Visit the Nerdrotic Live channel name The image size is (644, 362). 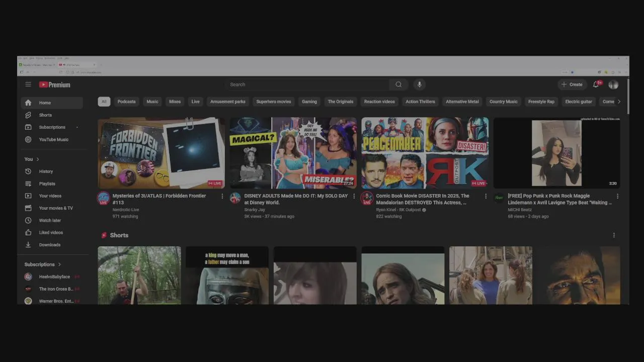pos(126,210)
